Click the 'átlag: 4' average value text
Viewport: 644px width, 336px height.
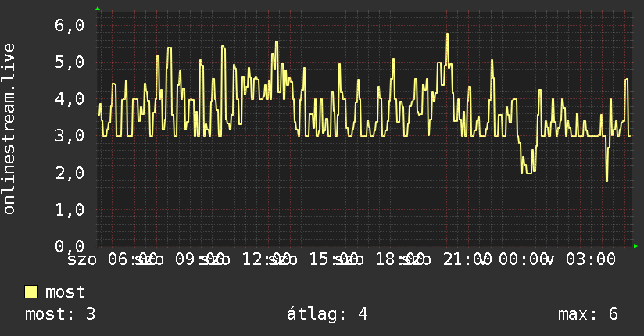pyautogui.click(x=327, y=314)
